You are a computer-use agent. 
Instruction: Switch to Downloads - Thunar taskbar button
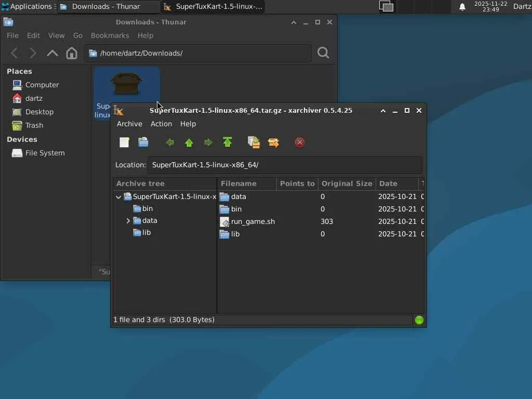(x=108, y=6)
